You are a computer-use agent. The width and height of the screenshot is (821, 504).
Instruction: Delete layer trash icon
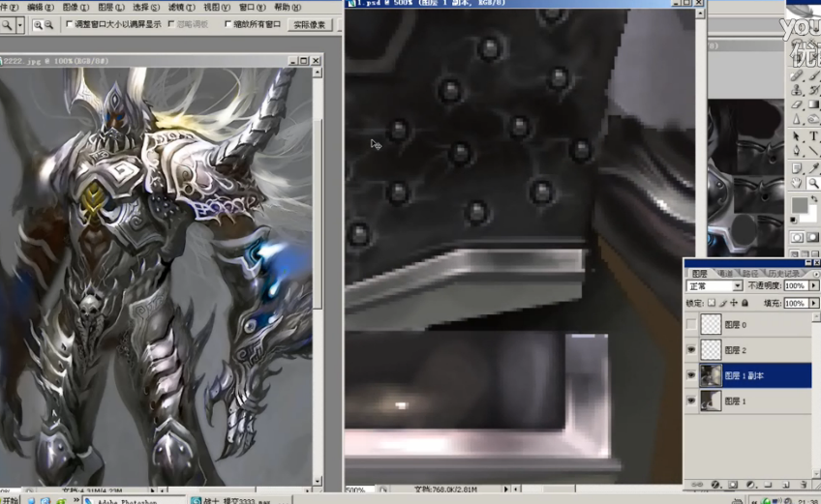(804, 485)
